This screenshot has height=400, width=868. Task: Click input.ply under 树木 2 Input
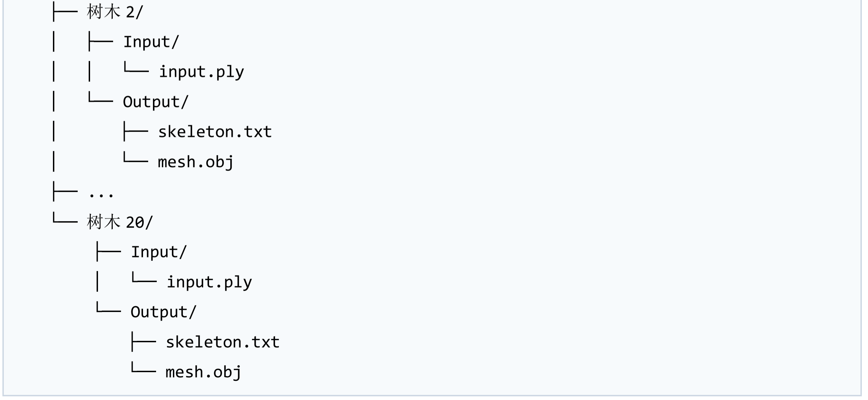pos(201,72)
